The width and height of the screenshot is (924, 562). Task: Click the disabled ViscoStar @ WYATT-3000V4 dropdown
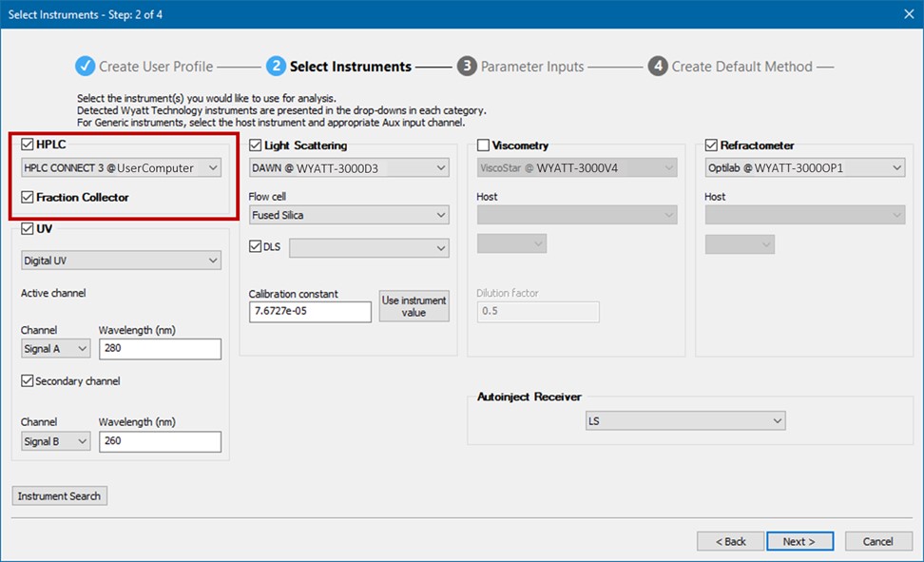[577, 168]
